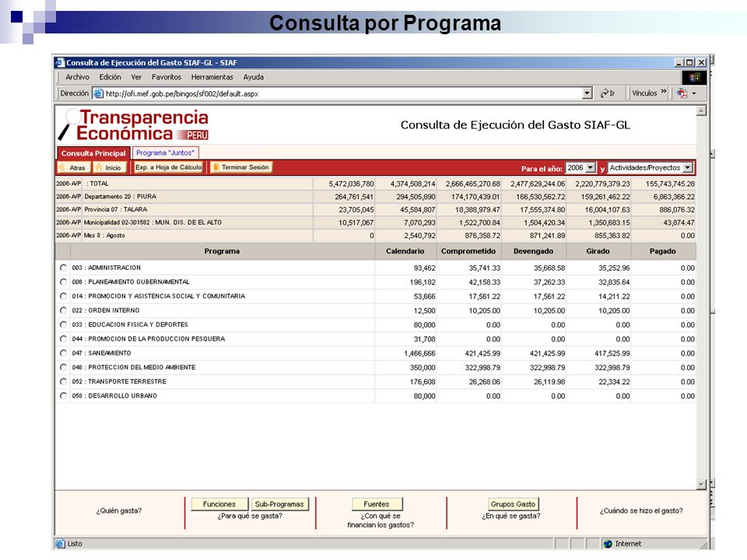The height and width of the screenshot is (560, 747).
Task: Click the Mes 8 : Agosto row
Action: click(x=375, y=235)
